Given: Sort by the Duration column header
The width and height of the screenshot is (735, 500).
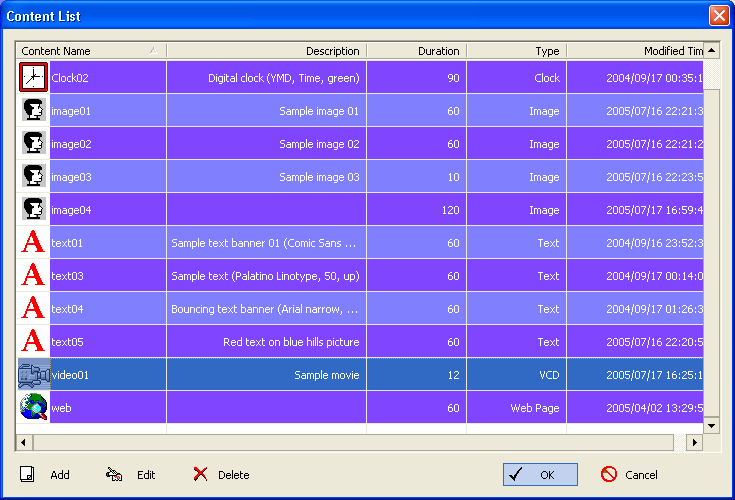Looking at the screenshot, I should coord(416,51).
